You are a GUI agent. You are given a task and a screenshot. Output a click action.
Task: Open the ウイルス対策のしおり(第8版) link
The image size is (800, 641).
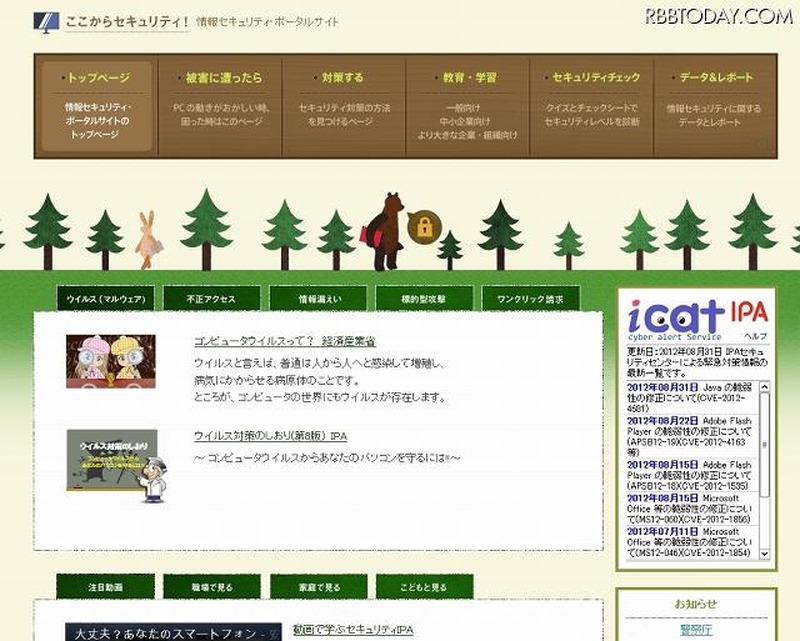click(270, 436)
